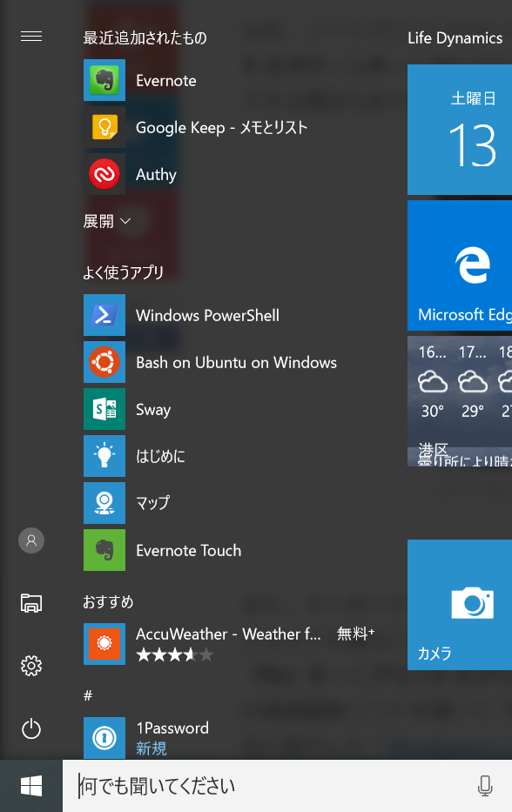The image size is (512, 812).
Task: Open File Explorer from the sidebar
Action: [31, 603]
